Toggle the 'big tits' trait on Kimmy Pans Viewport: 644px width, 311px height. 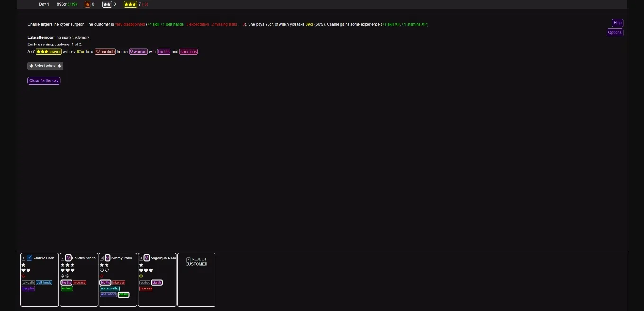(105, 283)
